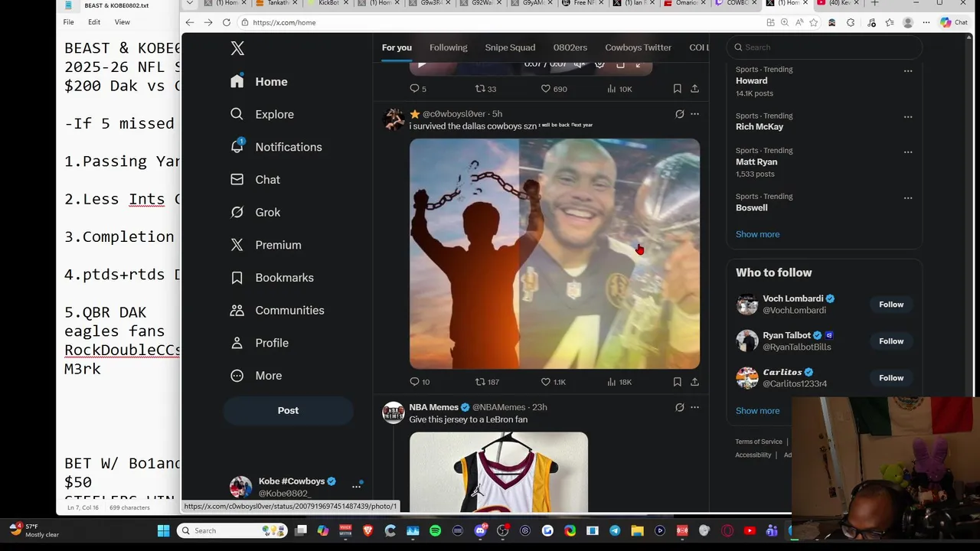Click the blue-outlined Post button
980x551 pixels.
pyautogui.click(x=288, y=410)
